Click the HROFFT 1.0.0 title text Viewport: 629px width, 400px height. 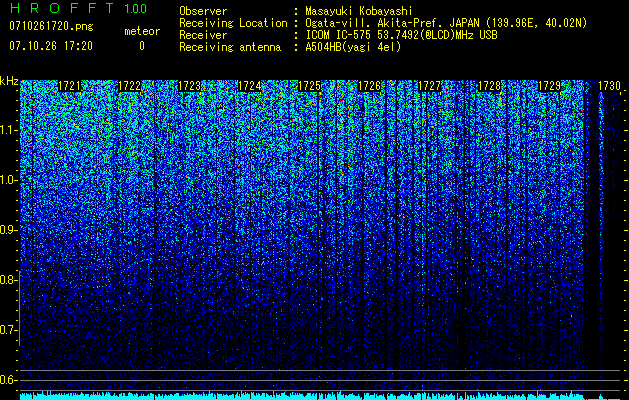[x=78, y=8]
